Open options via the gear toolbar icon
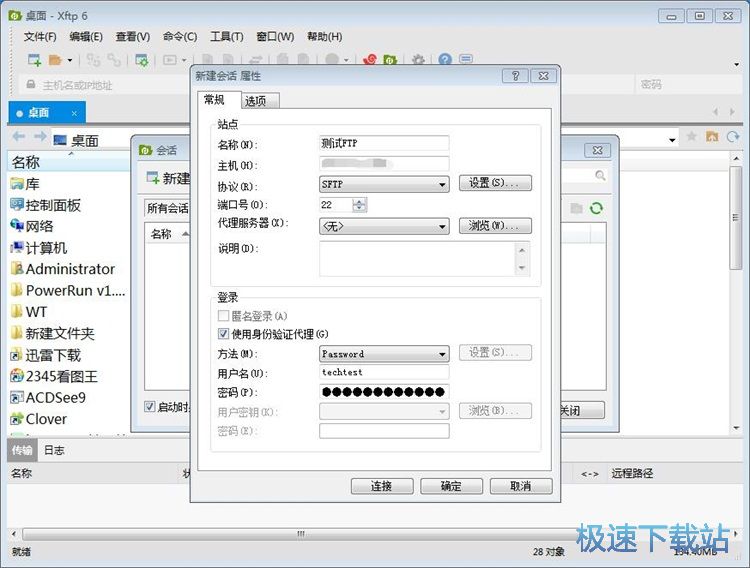 (x=418, y=60)
